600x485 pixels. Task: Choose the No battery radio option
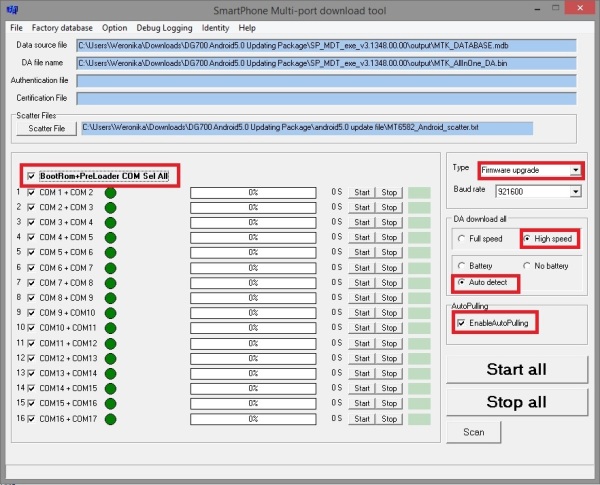526,265
